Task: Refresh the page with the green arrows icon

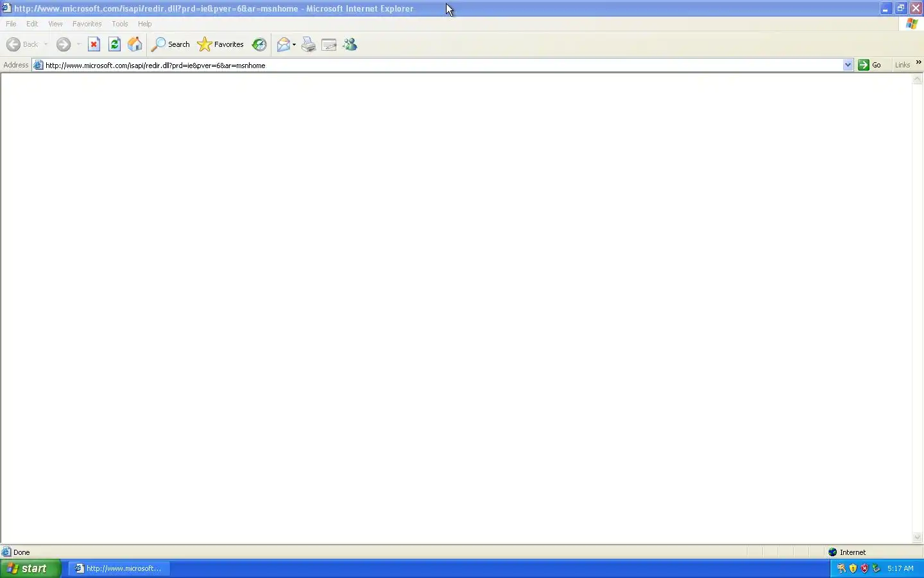Action: pos(115,44)
